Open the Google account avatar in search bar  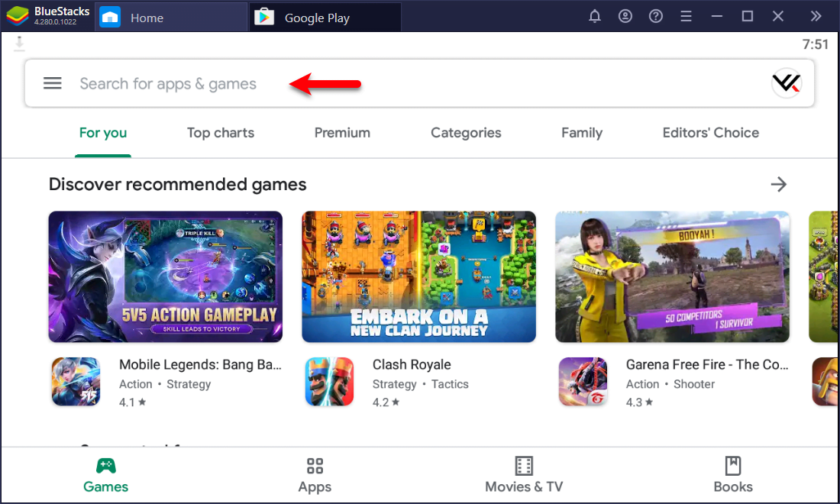[787, 83]
